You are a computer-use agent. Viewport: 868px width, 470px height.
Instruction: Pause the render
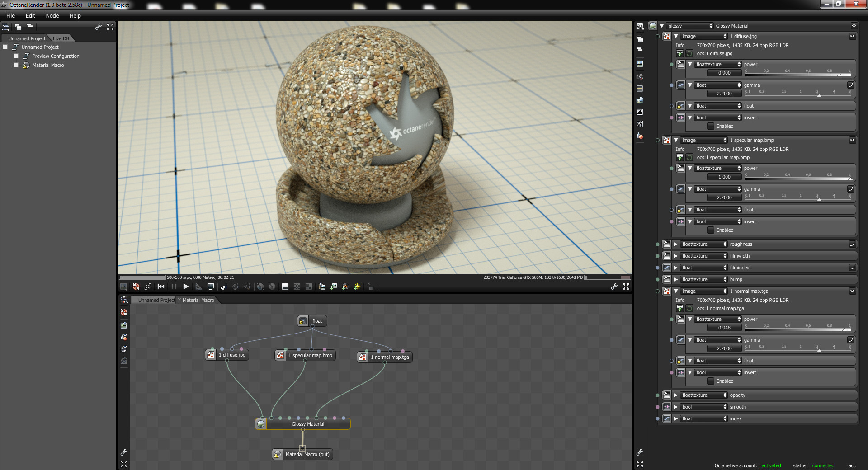point(174,287)
